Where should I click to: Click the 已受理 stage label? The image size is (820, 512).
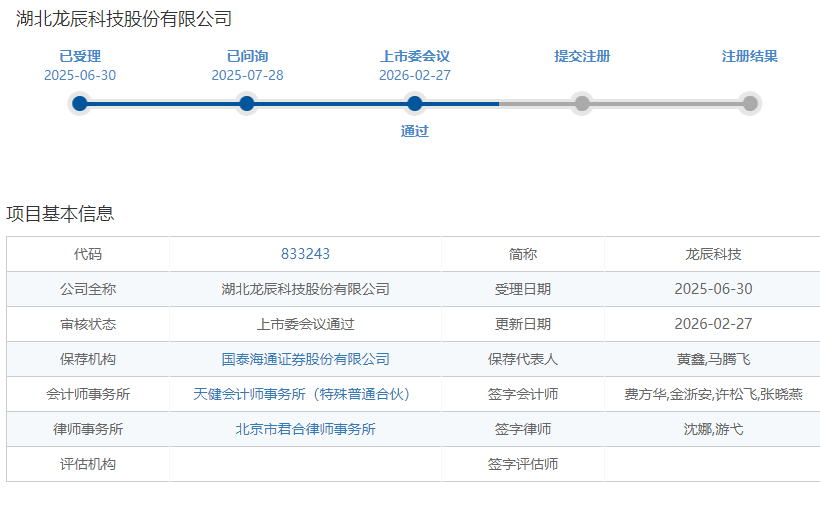click(x=80, y=56)
